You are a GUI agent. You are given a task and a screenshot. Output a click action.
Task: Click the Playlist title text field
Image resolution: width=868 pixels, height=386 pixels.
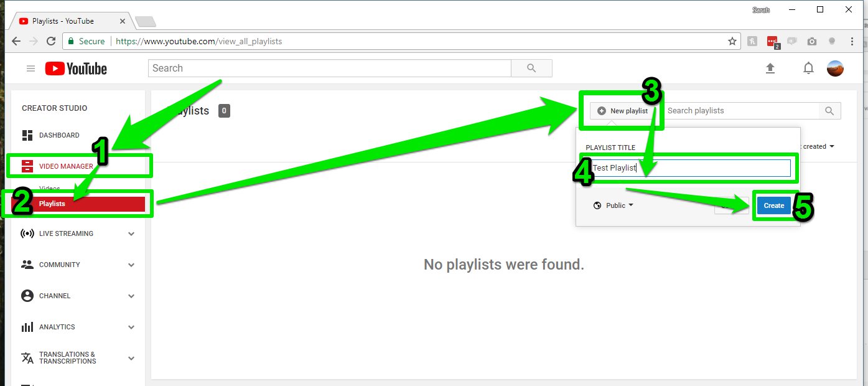pyautogui.click(x=691, y=168)
